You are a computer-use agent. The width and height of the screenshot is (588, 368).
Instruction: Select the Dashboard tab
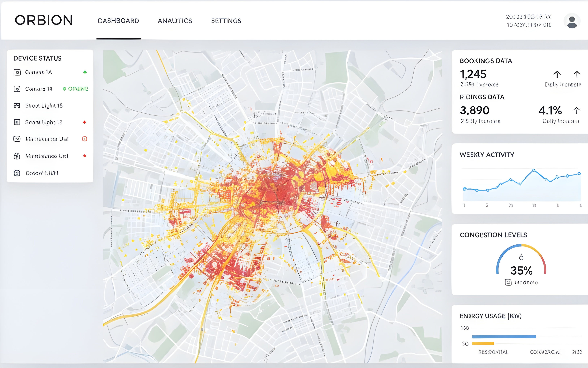pyautogui.click(x=118, y=21)
